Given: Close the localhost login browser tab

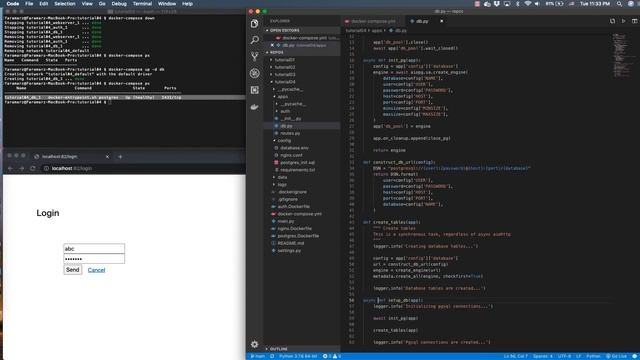Looking at the screenshot, I should pos(107,156).
